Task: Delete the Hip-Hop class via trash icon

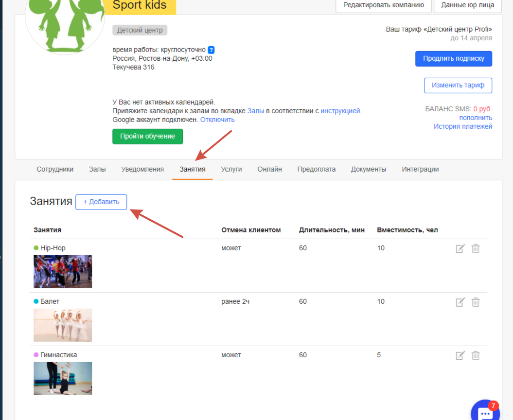Action: point(476,249)
